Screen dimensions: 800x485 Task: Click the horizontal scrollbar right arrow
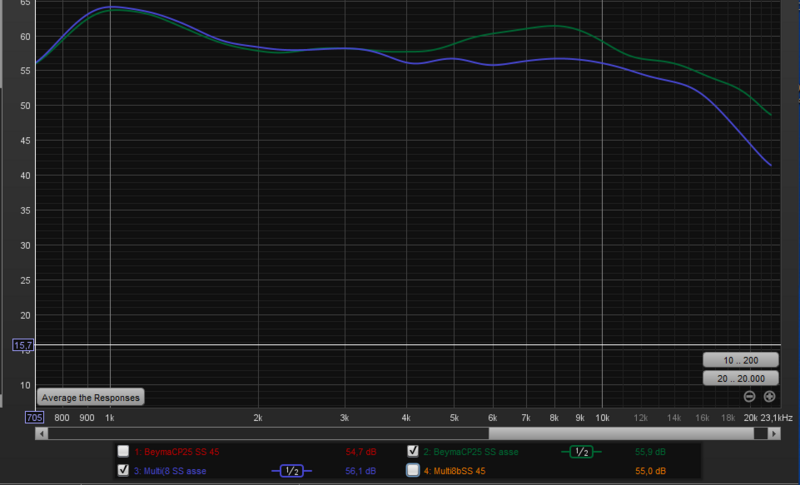(774, 434)
